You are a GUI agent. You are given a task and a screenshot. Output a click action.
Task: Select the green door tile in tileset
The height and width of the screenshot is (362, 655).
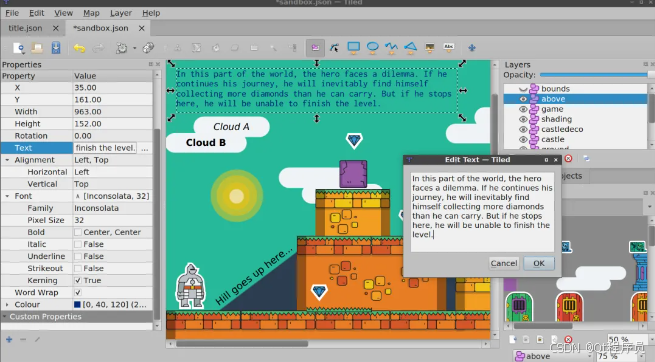coord(518,306)
